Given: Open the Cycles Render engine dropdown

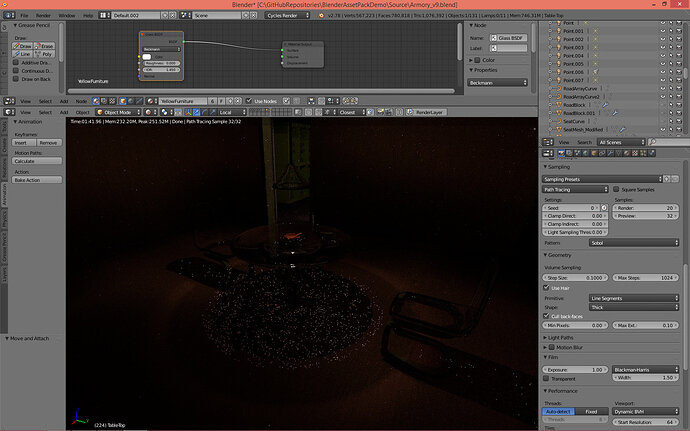Looking at the screenshot, I should pyautogui.click(x=287, y=15).
